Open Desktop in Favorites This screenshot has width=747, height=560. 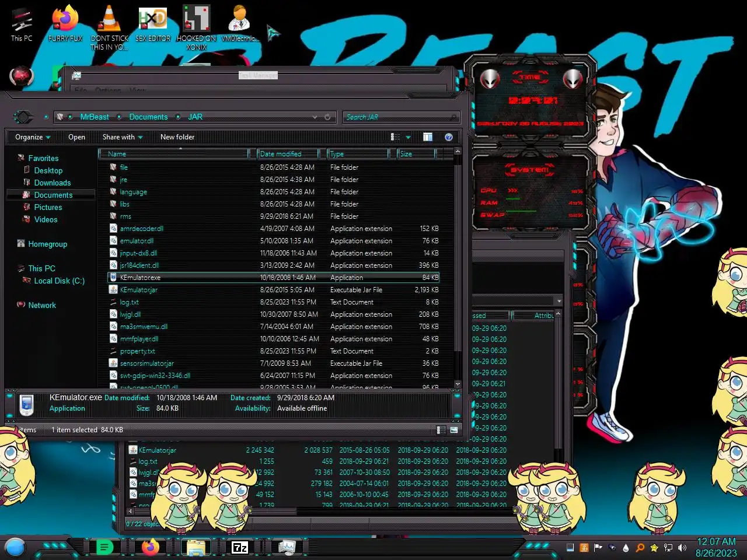[48, 170]
